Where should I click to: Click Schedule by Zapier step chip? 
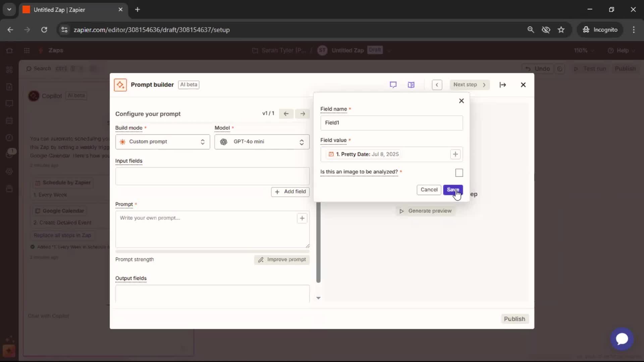(63, 183)
